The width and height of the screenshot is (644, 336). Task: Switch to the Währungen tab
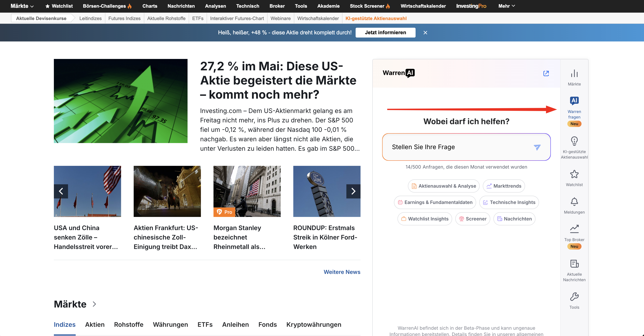pos(170,325)
